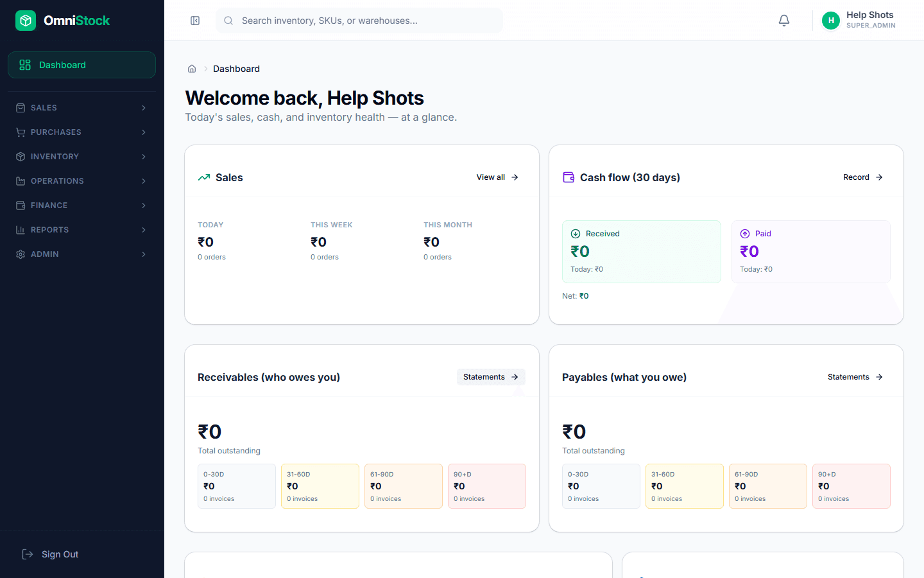Click the Inventory box icon
The image size is (924, 578).
pyautogui.click(x=21, y=157)
